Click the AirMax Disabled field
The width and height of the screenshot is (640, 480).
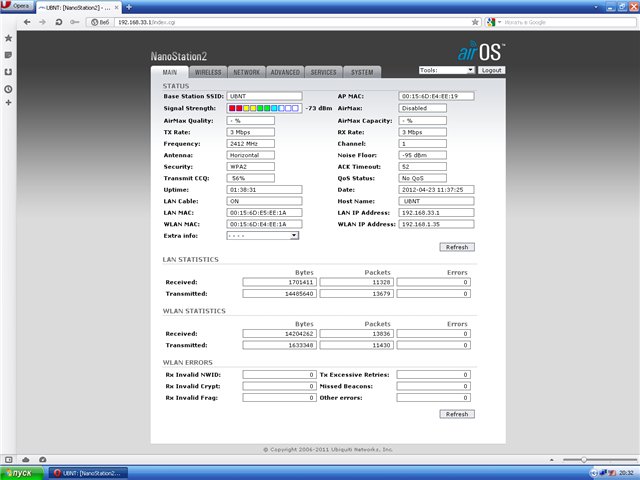(x=422, y=108)
